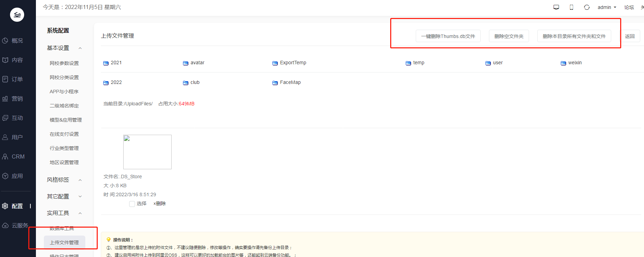Go to 订单 in the left sidebar
Screen dimensions: 644x257
[x=17, y=79]
